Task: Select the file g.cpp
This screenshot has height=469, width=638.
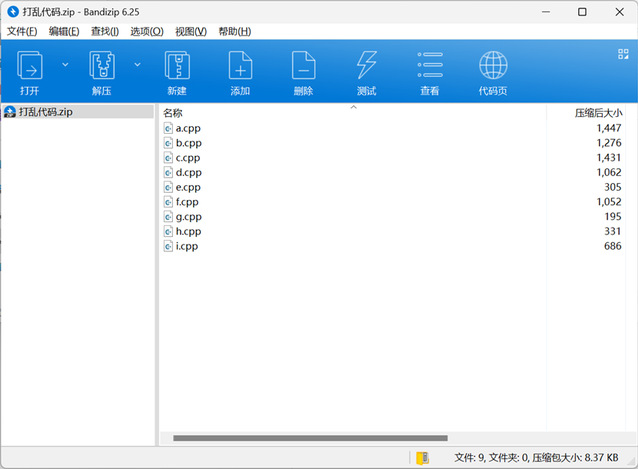Action: point(188,216)
